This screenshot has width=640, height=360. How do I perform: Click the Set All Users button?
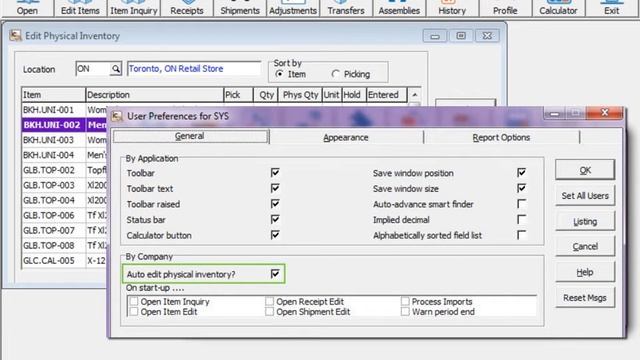[x=585, y=196]
